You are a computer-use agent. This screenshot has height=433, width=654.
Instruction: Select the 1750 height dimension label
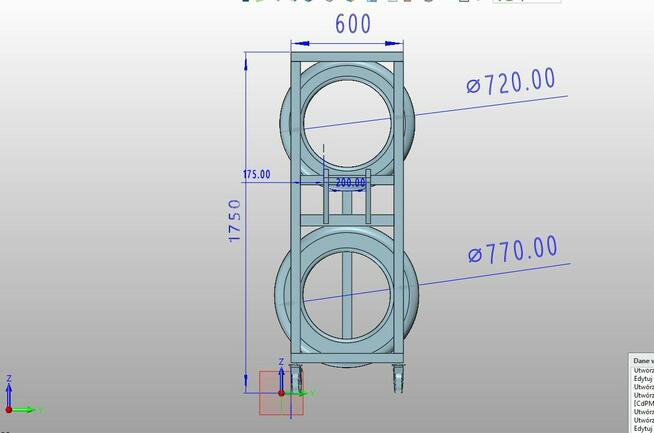235,220
